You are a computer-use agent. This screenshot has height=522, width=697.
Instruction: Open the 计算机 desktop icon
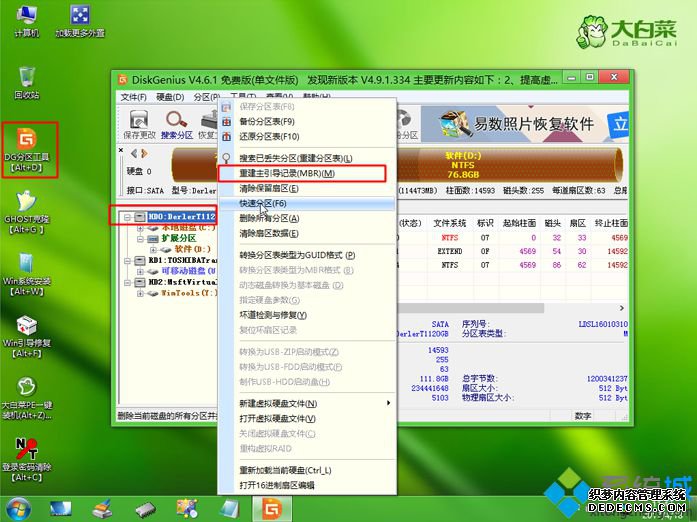pyautogui.click(x=27, y=21)
